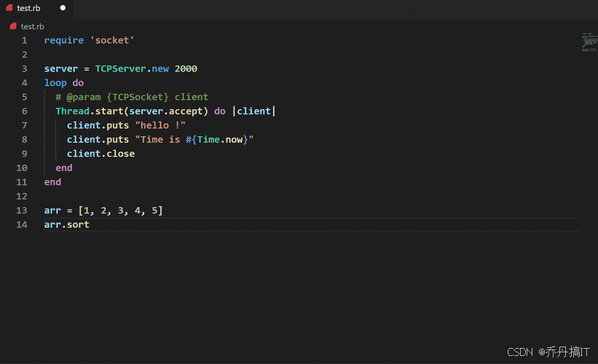The image size is (598, 364).
Task: Click line number 14 in the gutter
Action: tap(22, 224)
